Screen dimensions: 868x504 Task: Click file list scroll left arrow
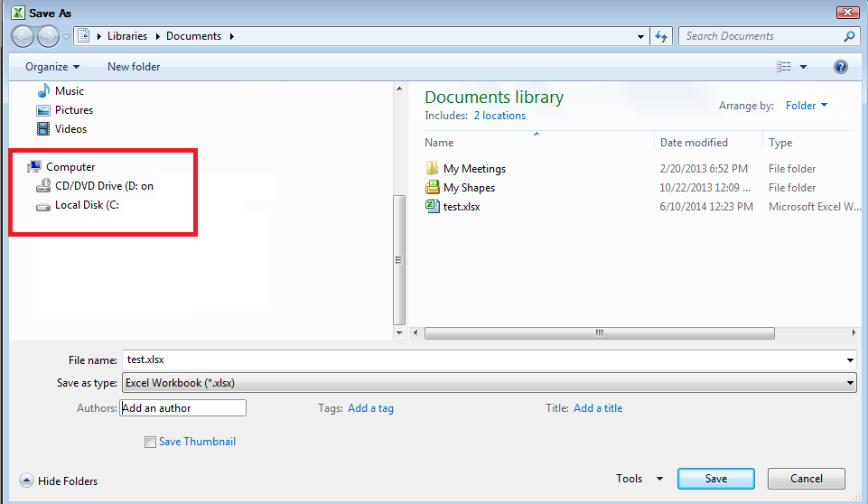pyautogui.click(x=415, y=333)
